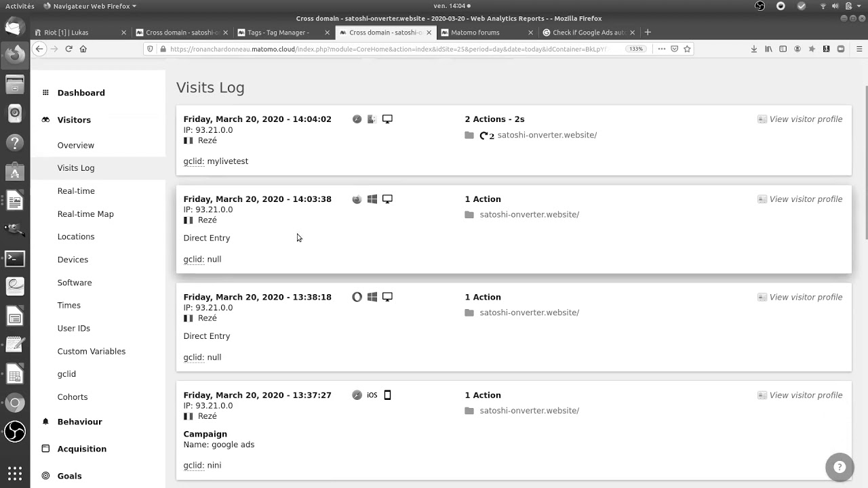The image size is (868, 488).
Task: Click the iOS icon on the 13:37:27 visit
Action: 372,395
